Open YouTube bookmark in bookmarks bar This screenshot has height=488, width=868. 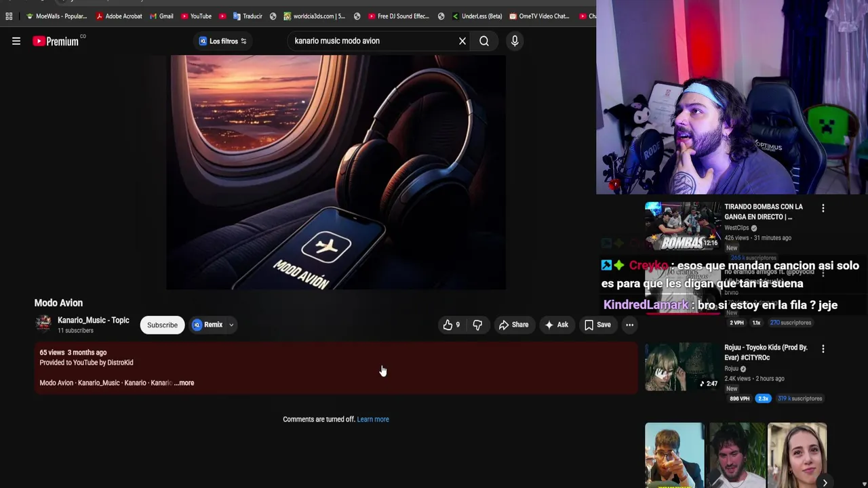point(196,16)
